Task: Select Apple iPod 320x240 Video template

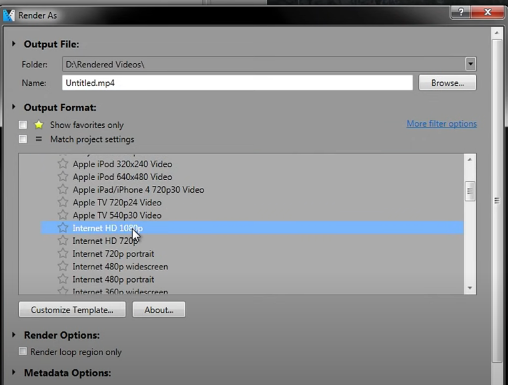Action: pos(122,164)
